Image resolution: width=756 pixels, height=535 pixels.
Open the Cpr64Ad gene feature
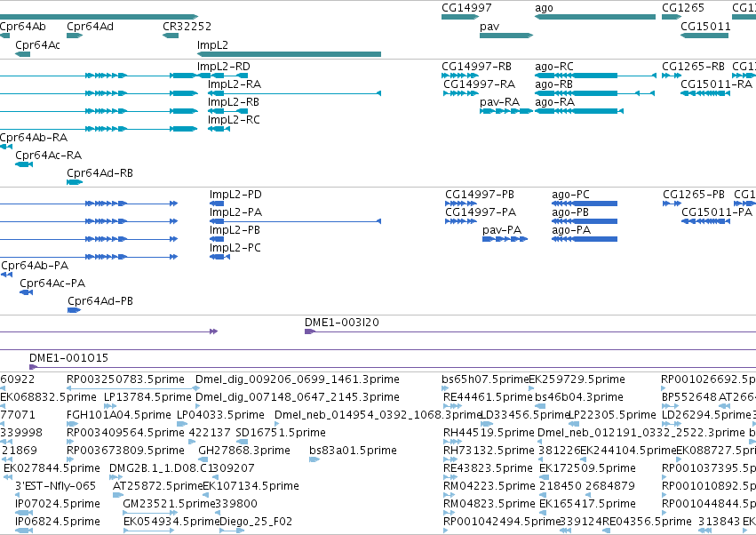(75, 36)
